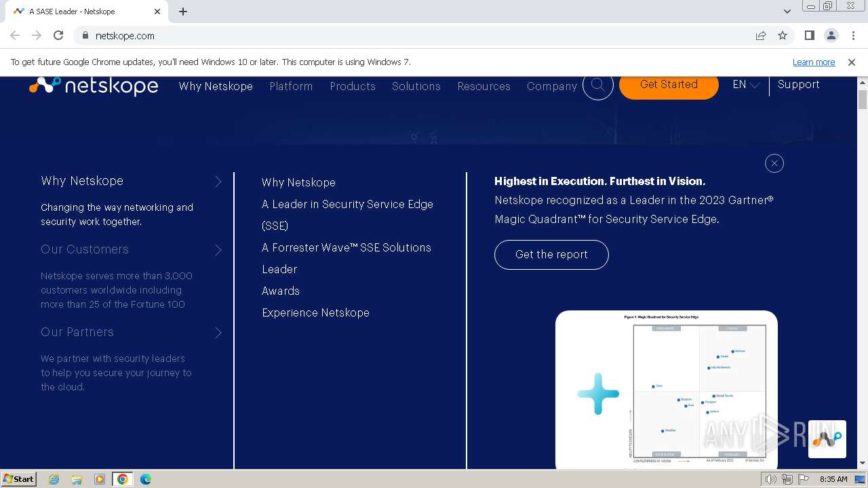Open a new tab
The width and height of the screenshot is (868, 488).
[x=183, y=12]
